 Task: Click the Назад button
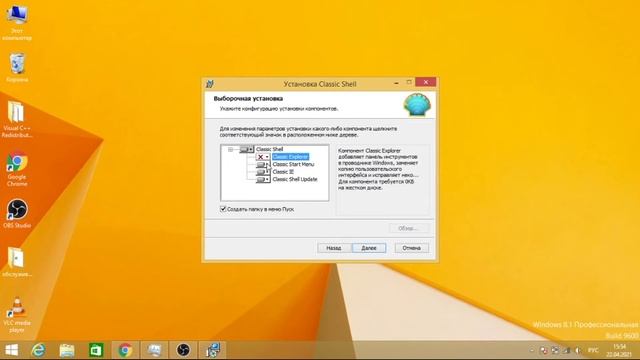coord(334,248)
